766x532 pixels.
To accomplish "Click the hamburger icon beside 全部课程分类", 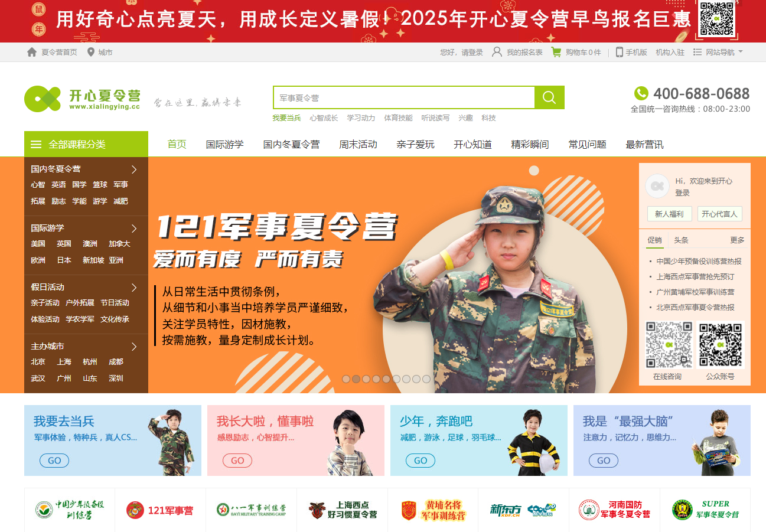I will (x=36, y=144).
